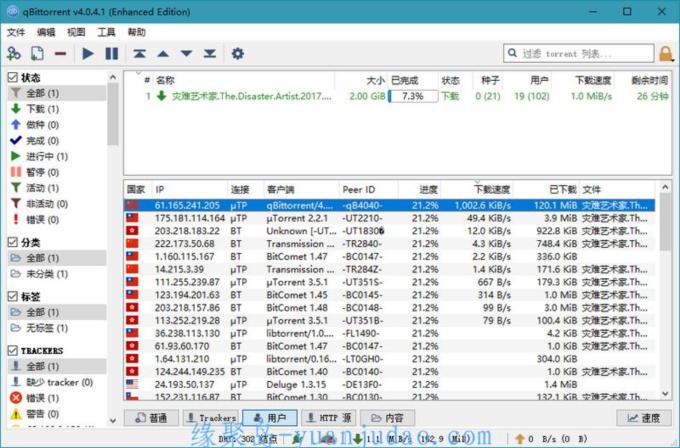Screen dimensions: 680x448
Task: Switch to the 用户 tab
Action: point(270,418)
